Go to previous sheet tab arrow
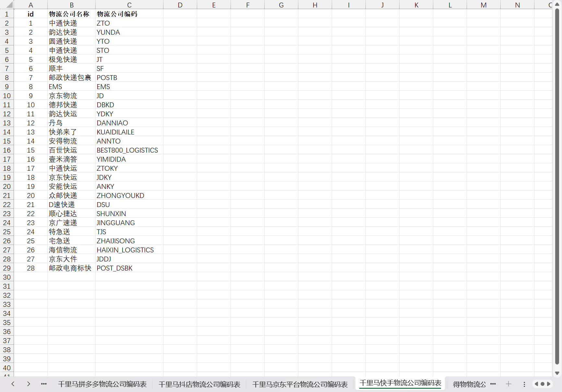 (13, 384)
